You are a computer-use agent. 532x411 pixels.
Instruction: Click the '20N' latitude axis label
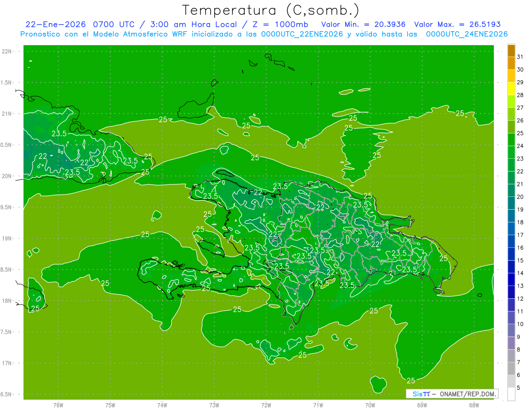click(7, 176)
